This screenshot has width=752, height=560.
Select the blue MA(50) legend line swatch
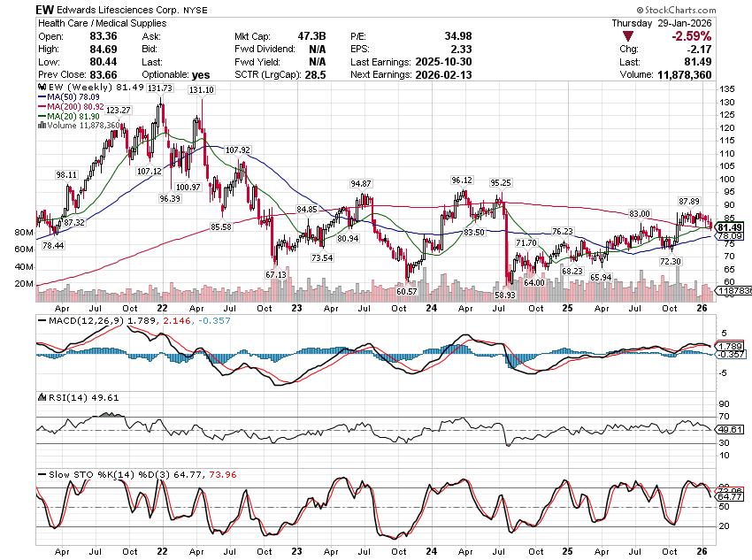click(42, 96)
